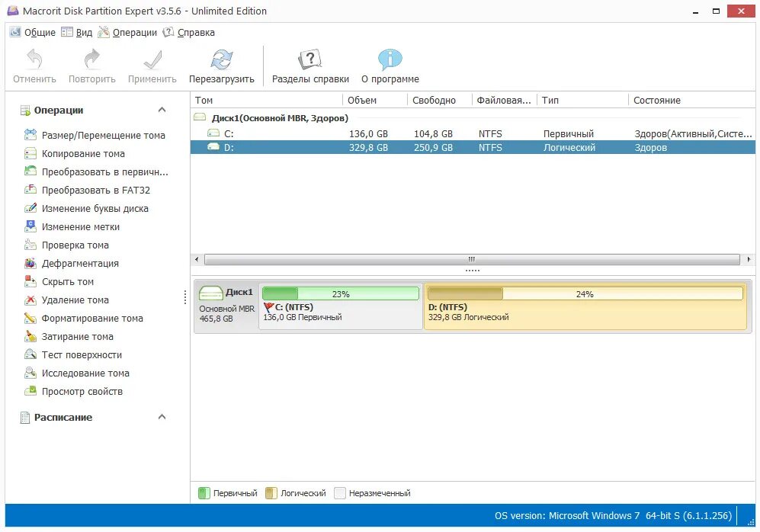
Task: Click the C: drive icon in the volume list
Action: [x=213, y=133]
